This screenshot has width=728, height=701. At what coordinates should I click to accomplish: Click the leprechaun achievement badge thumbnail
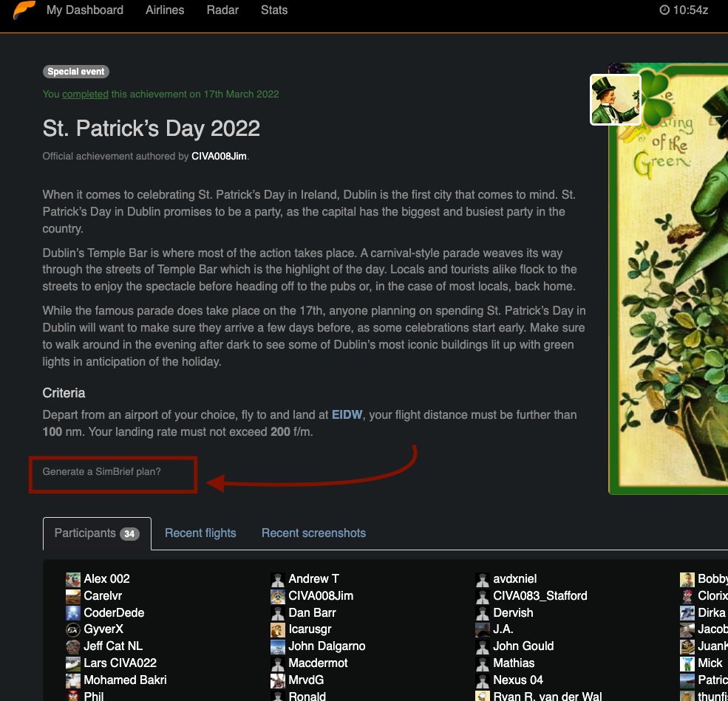tap(615, 100)
